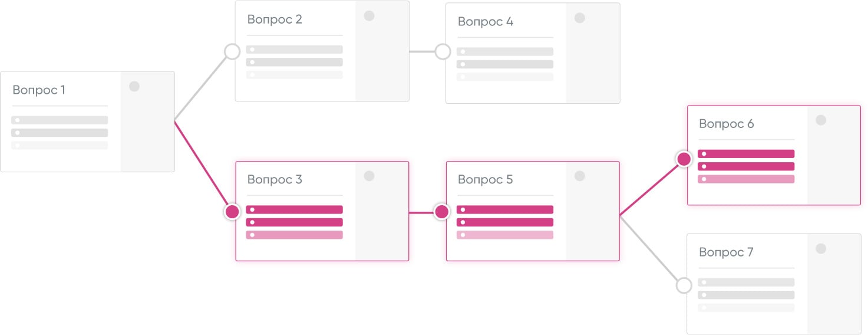Screen dimensions: 868x335
Task: Click the Вопрос 6 card title
Action: point(726,124)
